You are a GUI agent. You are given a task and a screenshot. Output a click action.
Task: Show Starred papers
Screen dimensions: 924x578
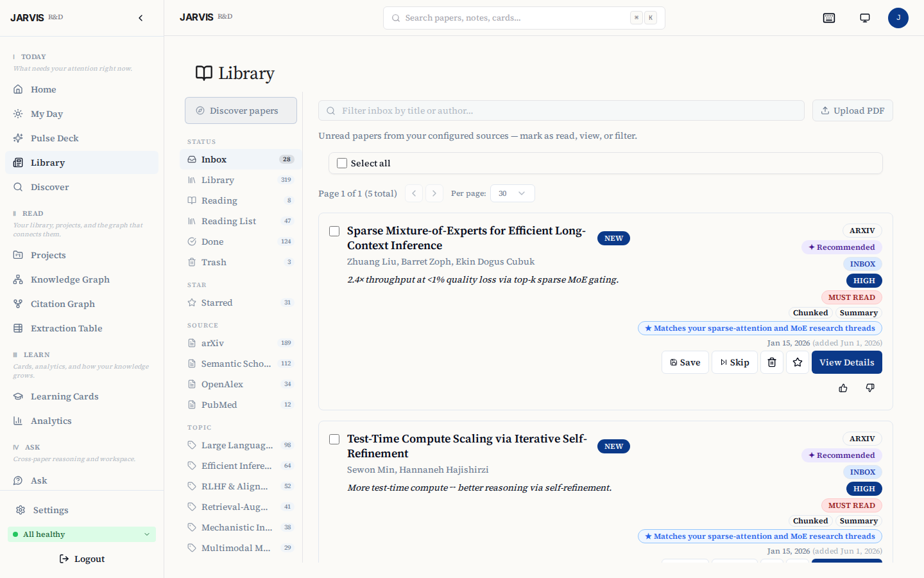241,302
